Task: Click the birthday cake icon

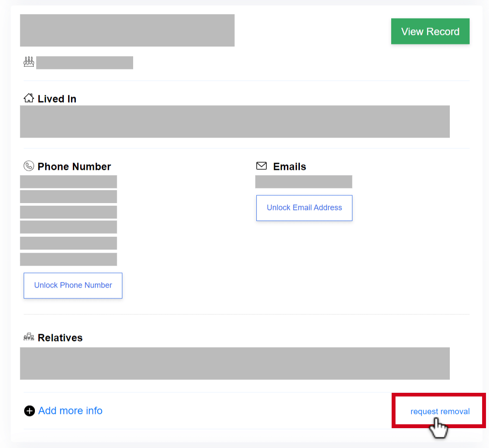Action: click(x=29, y=62)
